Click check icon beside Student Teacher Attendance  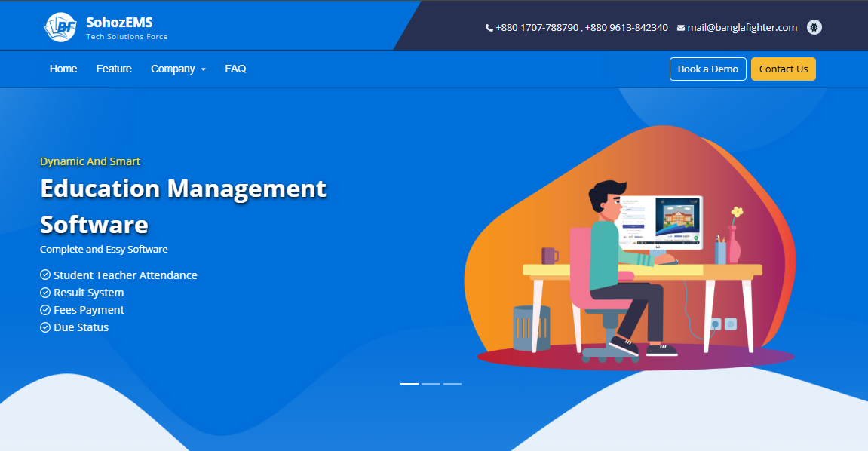45,275
